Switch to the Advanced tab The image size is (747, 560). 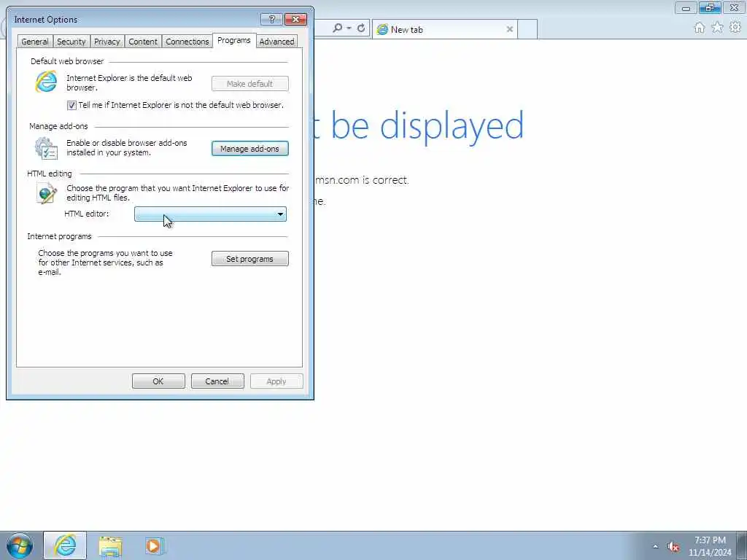(x=276, y=42)
